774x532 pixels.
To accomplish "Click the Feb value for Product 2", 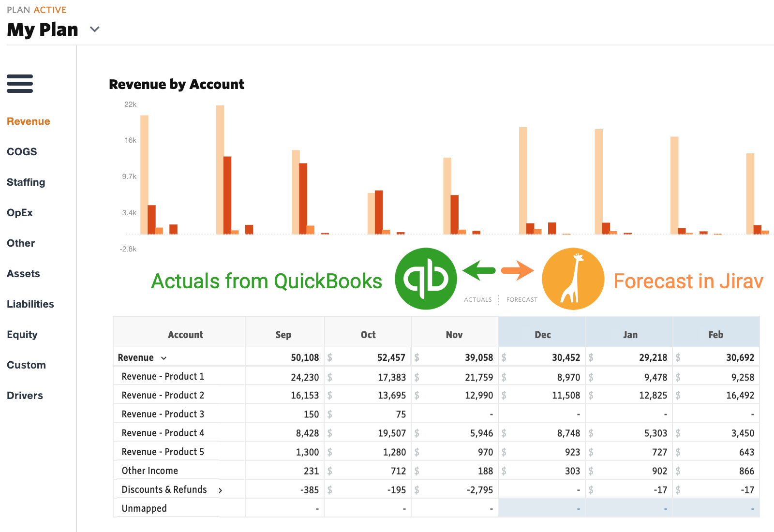I will [x=740, y=396].
